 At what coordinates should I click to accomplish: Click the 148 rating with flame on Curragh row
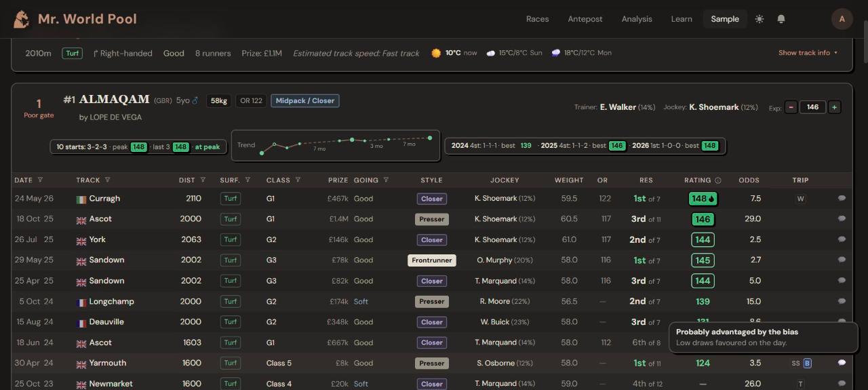point(703,199)
